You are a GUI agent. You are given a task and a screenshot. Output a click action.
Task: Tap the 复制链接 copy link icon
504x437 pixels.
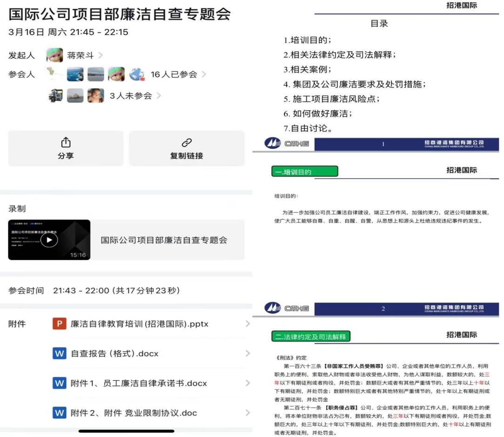pyautogui.click(x=186, y=142)
